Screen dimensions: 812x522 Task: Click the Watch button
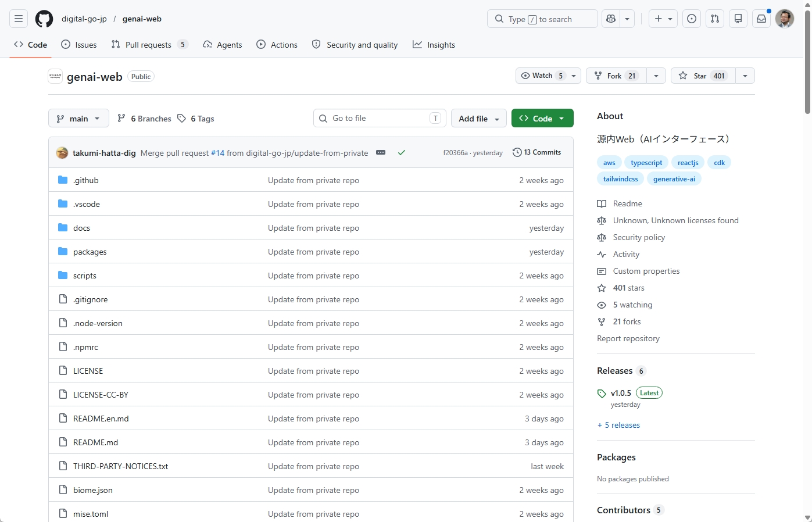pyautogui.click(x=541, y=76)
